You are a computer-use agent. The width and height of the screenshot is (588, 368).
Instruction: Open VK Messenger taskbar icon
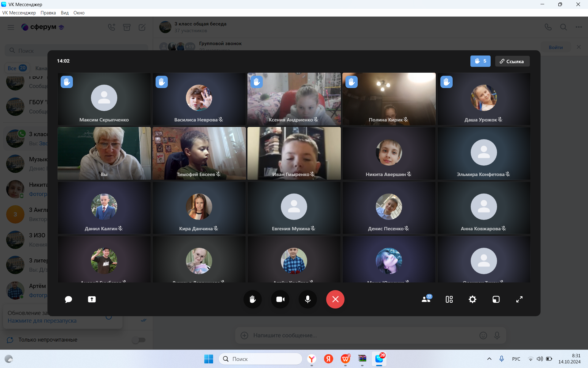pyautogui.click(x=379, y=359)
